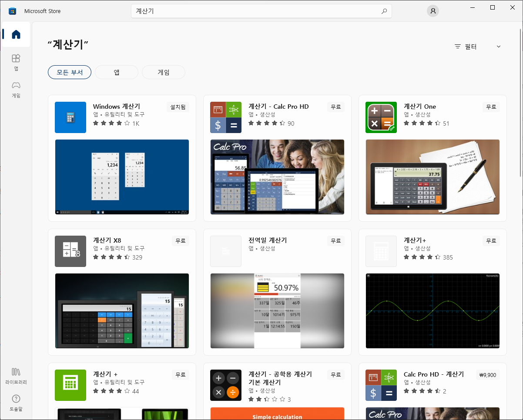The width and height of the screenshot is (523, 420).
Task: Select the 모든 부서 filter chip
Action: coord(69,72)
